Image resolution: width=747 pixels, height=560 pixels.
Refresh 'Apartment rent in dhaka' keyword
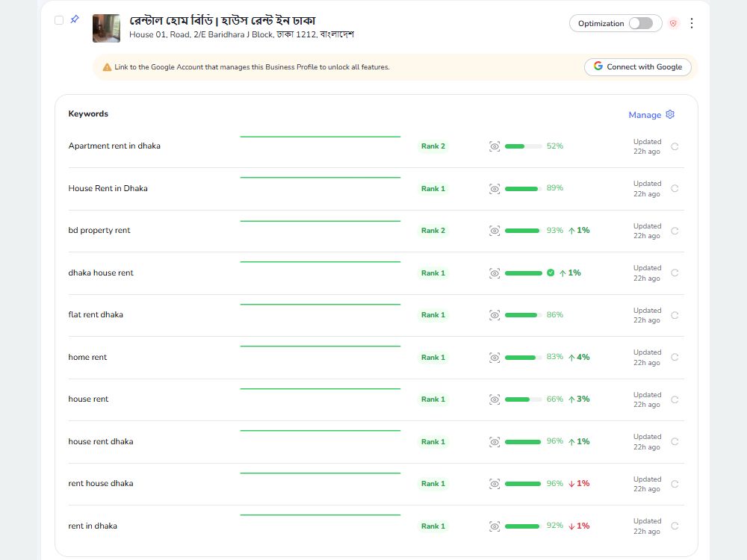point(675,146)
